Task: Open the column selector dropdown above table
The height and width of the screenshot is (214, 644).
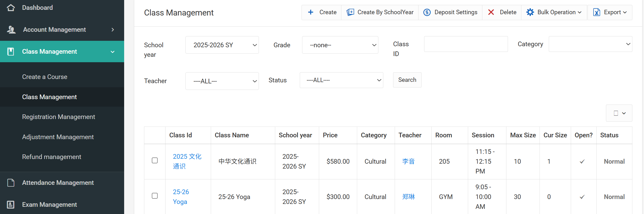Action: pyautogui.click(x=619, y=113)
